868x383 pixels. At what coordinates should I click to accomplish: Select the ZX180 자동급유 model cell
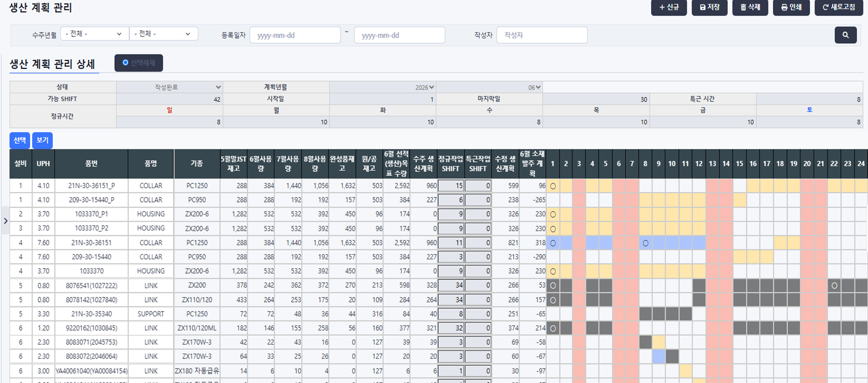point(197,371)
